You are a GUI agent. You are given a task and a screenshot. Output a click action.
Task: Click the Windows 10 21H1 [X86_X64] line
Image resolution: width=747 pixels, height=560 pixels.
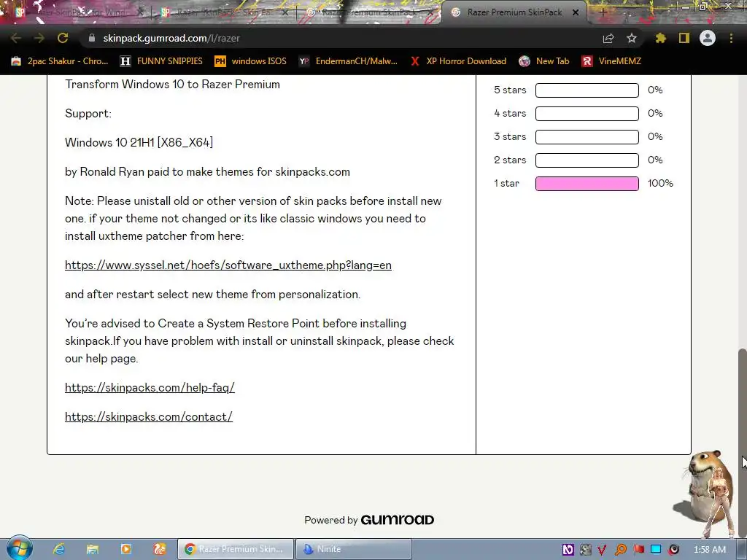(139, 142)
